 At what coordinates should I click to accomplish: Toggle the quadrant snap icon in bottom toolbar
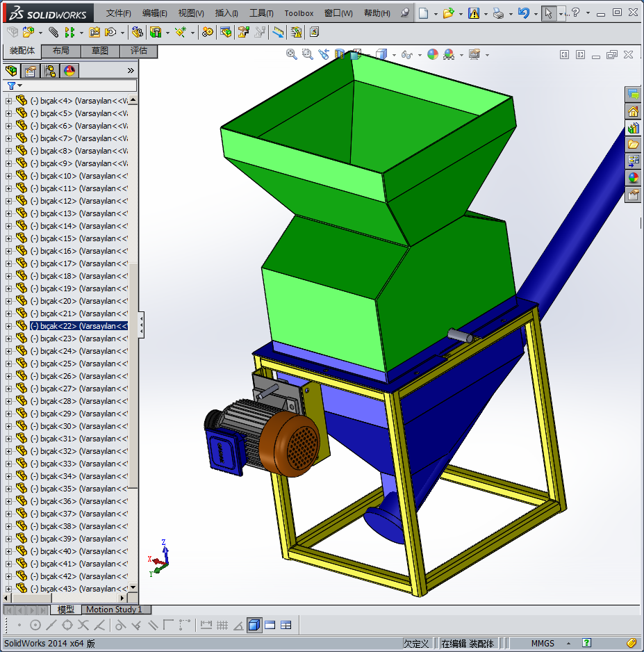point(67,625)
